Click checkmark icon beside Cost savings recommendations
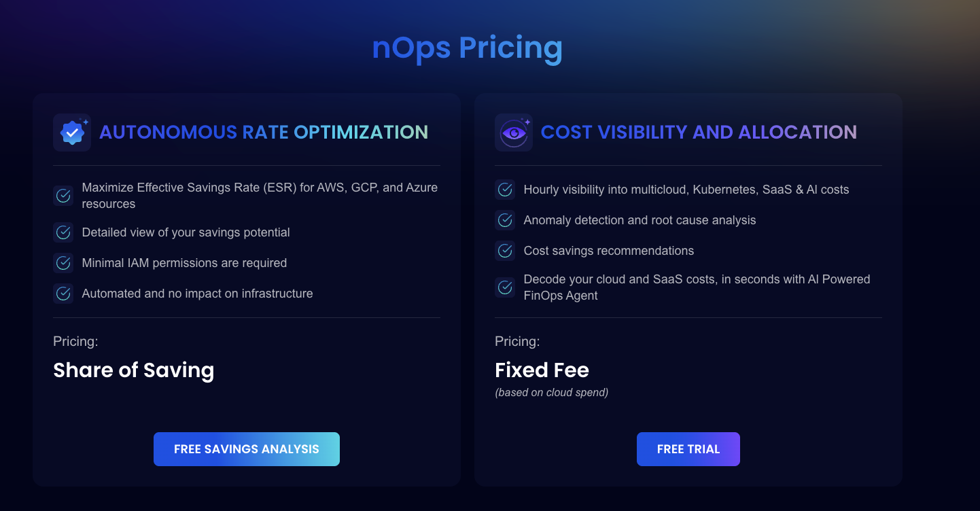The width and height of the screenshot is (980, 511). (505, 251)
